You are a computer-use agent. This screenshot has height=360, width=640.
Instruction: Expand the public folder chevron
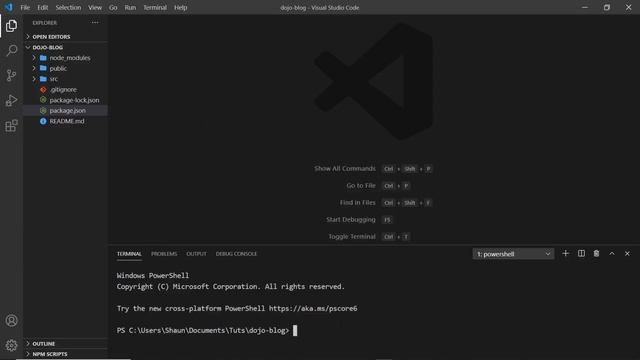[34, 68]
